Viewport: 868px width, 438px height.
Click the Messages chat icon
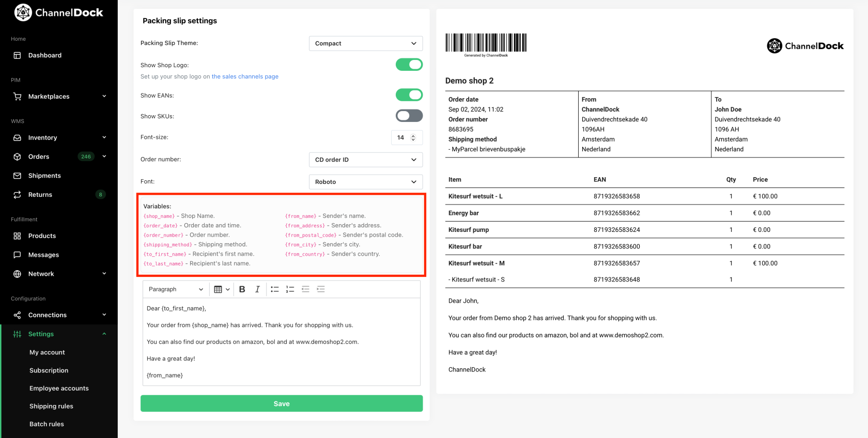pos(17,255)
